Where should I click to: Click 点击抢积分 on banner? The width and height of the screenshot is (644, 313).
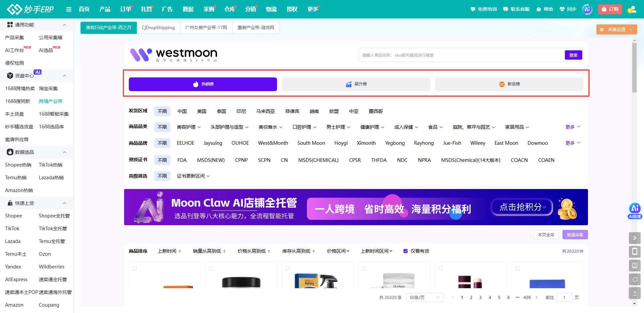[522, 207]
